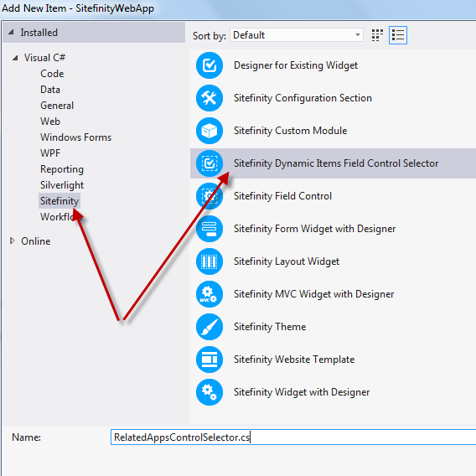Viewport: 476px width, 476px height.
Task: Collapse the Visual C# node triangle
Action: (x=15, y=58)
